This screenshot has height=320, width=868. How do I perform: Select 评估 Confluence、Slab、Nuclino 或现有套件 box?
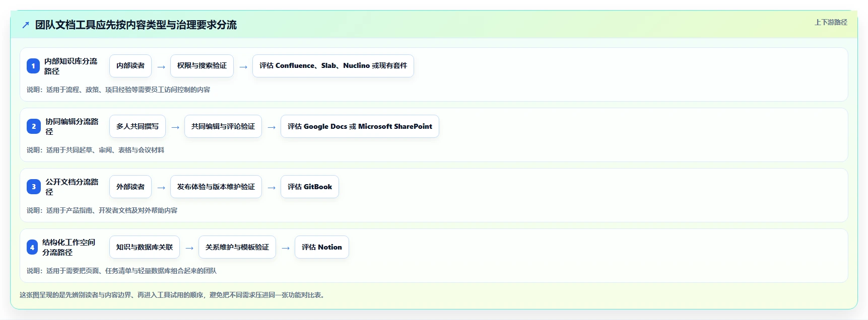333,66
